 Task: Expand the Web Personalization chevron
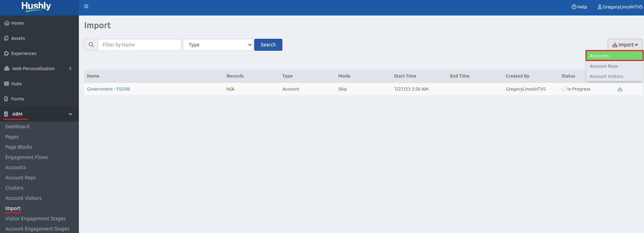tap(70, 68)
